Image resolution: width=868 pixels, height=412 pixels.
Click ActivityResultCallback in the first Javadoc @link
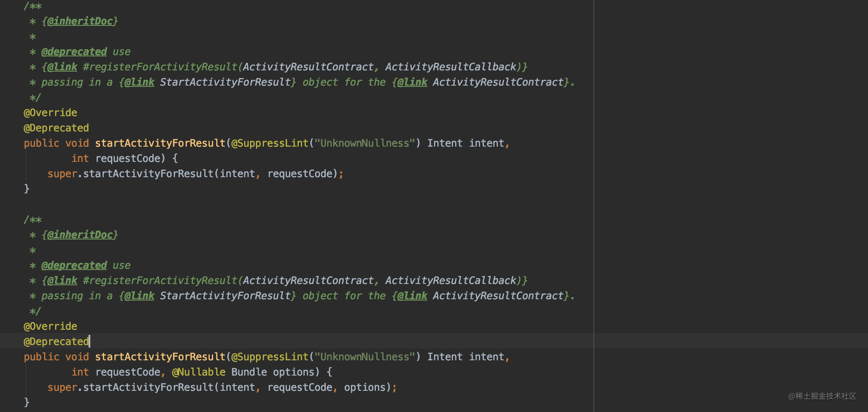pyautogui.click(x=451, y=67)
